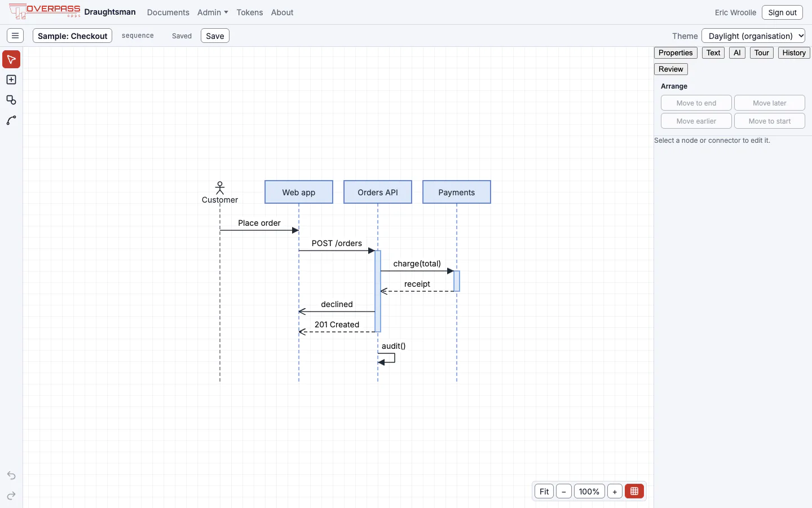
Task: Undo the last action
Action: click(11, 475)
